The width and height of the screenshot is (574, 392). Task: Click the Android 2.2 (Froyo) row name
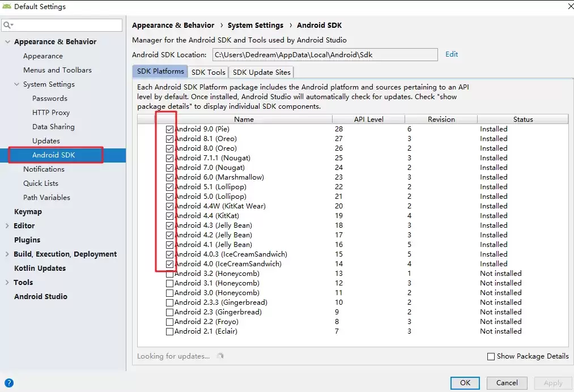pos(206,322)
